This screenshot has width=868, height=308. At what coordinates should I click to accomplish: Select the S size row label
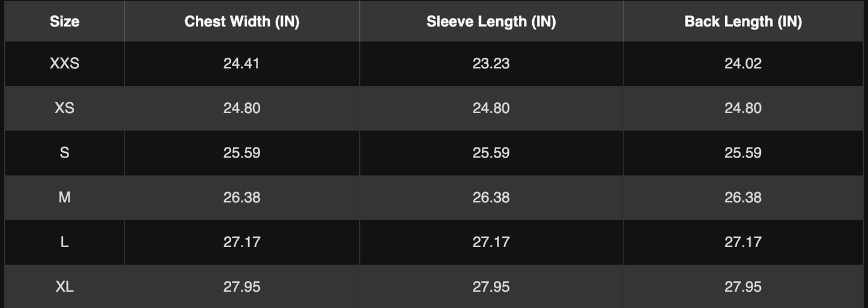point(64,153)
